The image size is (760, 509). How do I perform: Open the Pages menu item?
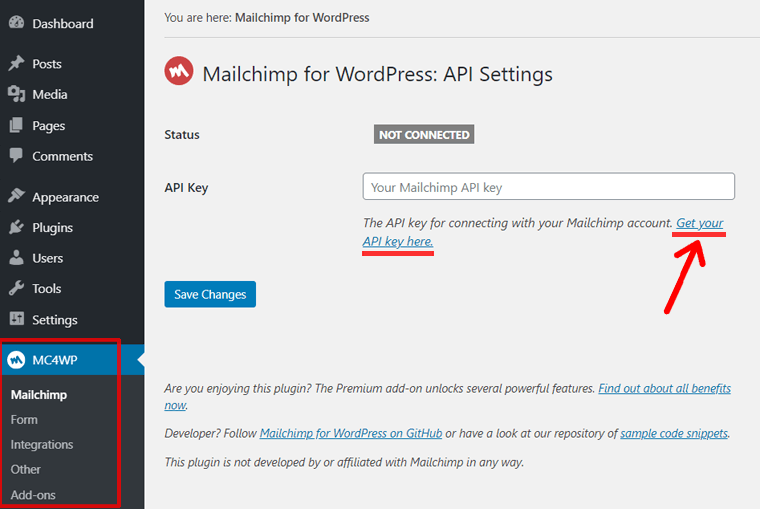48,126
